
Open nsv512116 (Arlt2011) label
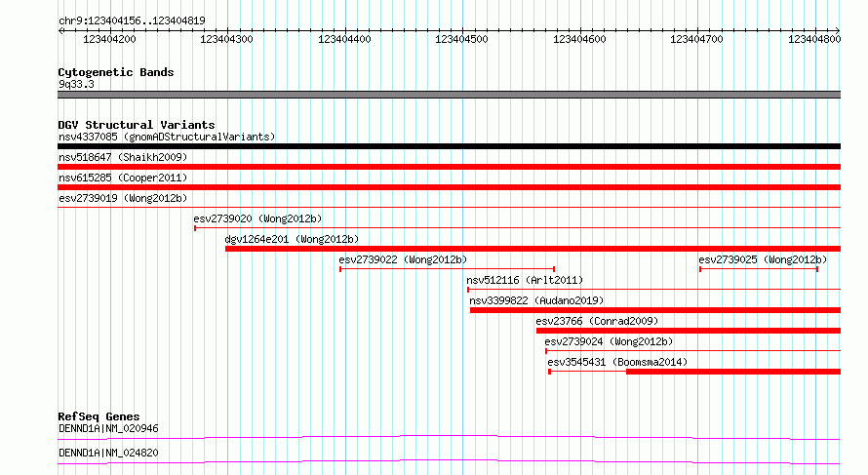[x=525, y=280]
